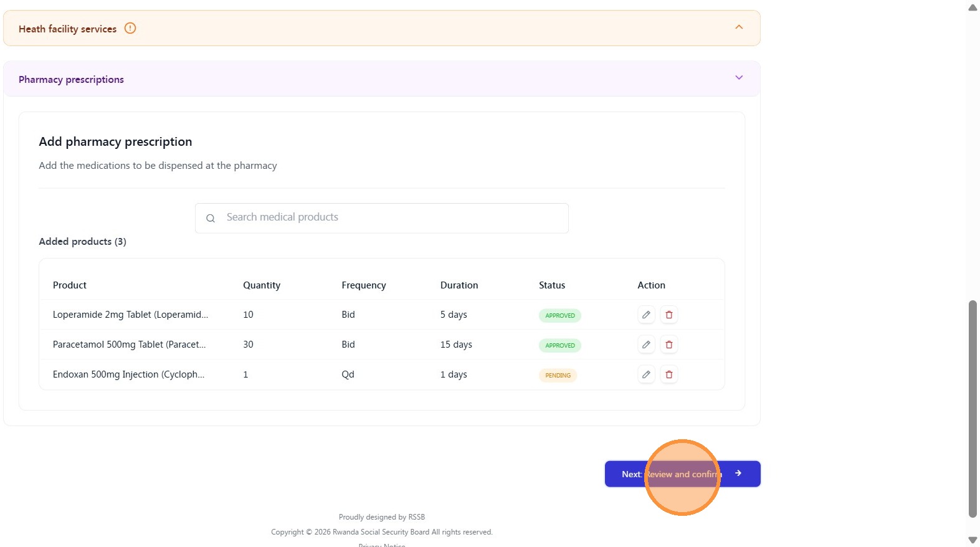980x547 pixels.
Task: Click the Heath facility services header title
Action: (67, 29)
